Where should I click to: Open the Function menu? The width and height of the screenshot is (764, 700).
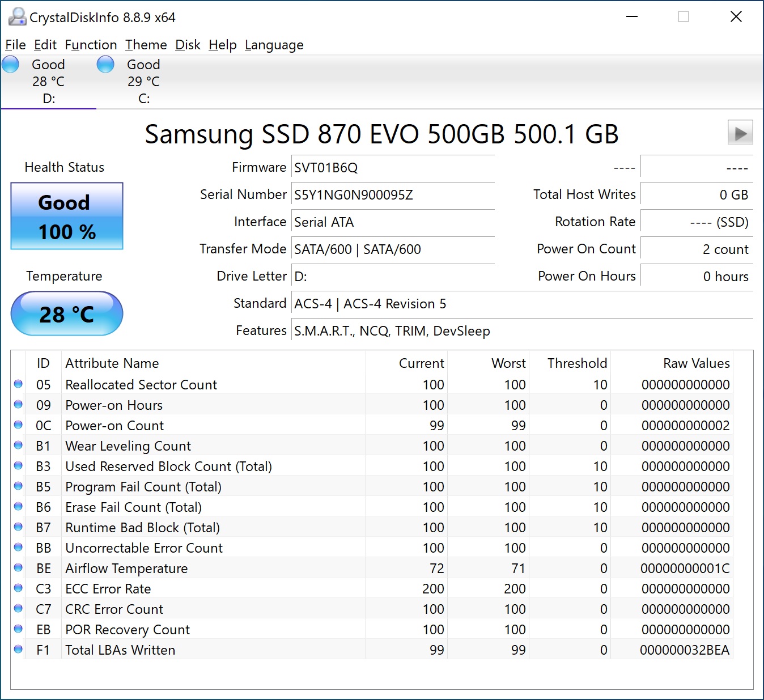pyautogui.click(x=91, y=45)
